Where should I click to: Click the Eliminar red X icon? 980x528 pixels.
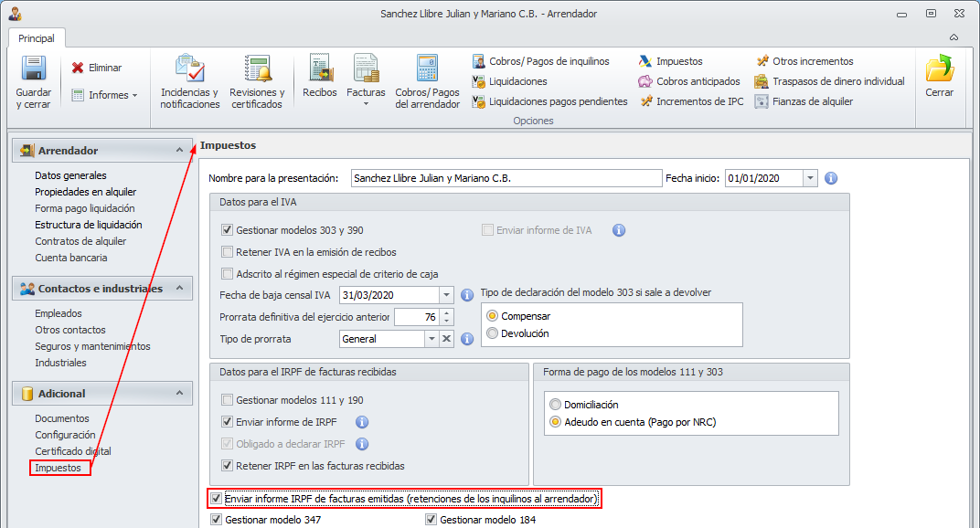pyautogui.click(x=78, y=68)
